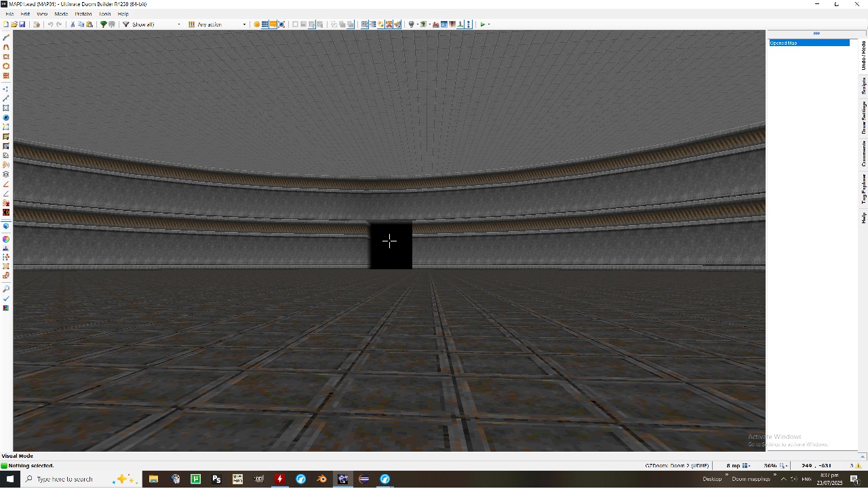Click the Windows Start button
The height and width of the screenshot is (489, 868).
(x=10, y=479)
